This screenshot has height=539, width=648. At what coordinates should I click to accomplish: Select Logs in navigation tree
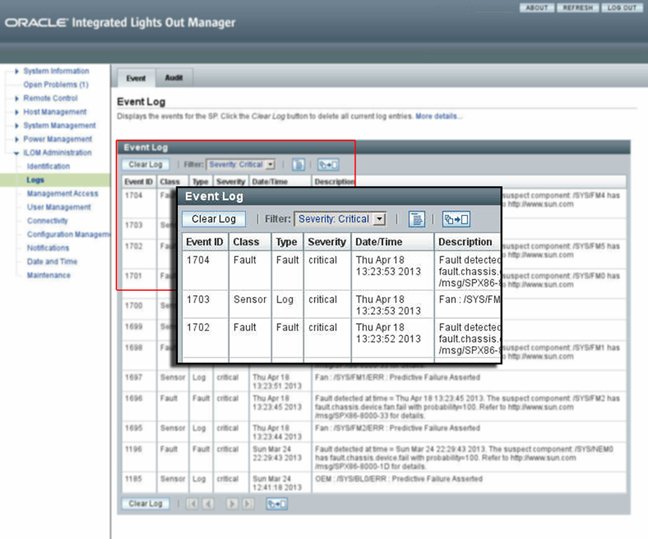pos(35,180)
